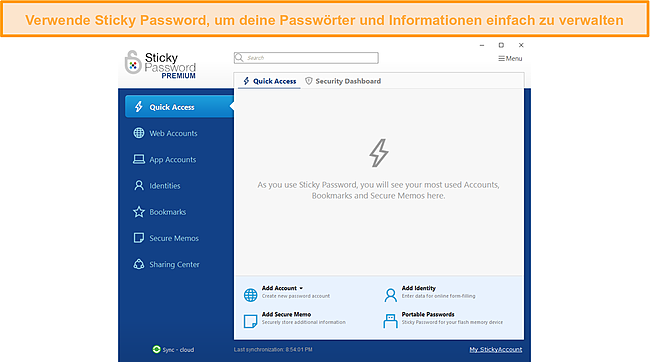Image resolution: width=650 pixels, height=362 pixels.
Task: Open the Sharing Center
Action: click(174, 264)
